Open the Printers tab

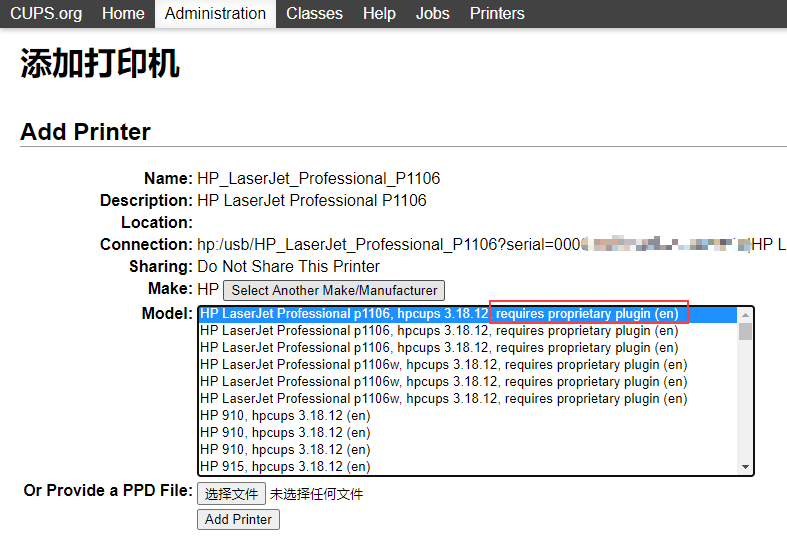[x=497, y=14]
